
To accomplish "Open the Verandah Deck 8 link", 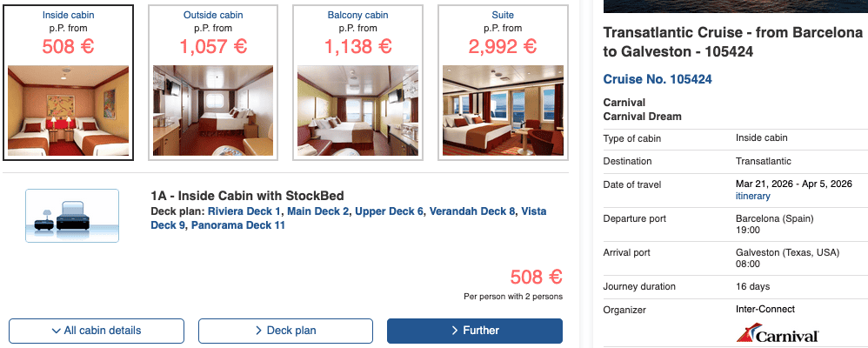I will pyautogui.click(x=472, y=211).
